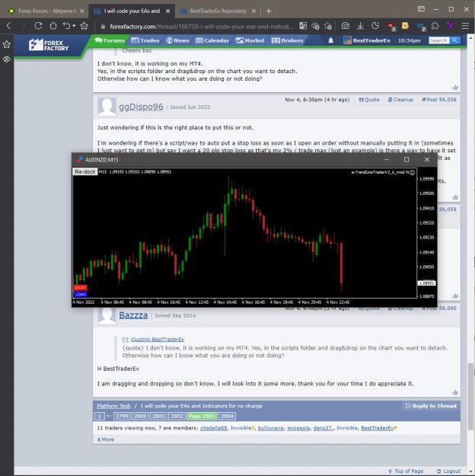Open the Trades menu
This screenshot has height=476, width=475.
point(145,40)
